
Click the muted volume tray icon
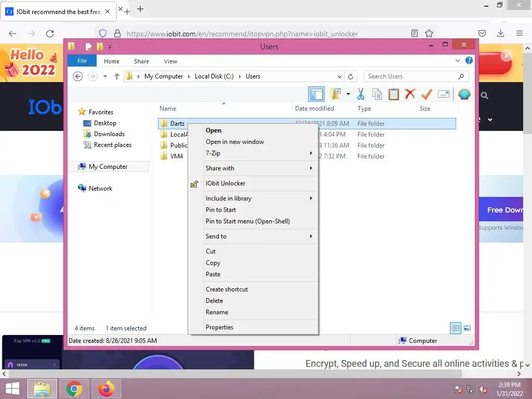[483, 389]
